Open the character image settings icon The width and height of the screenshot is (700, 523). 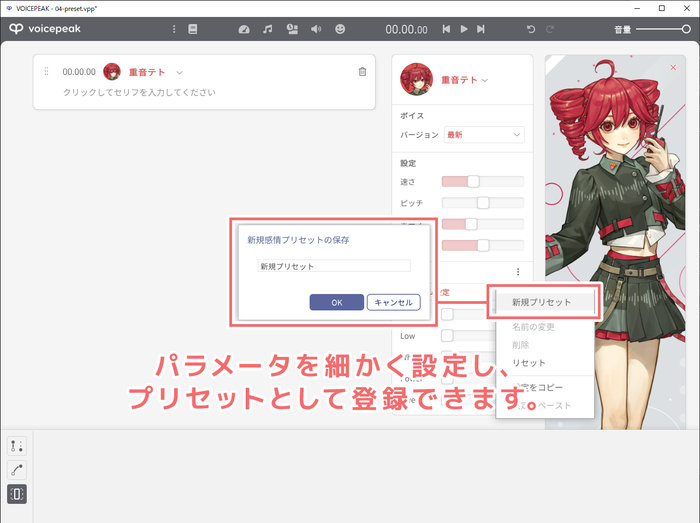(x=292, y=29)
